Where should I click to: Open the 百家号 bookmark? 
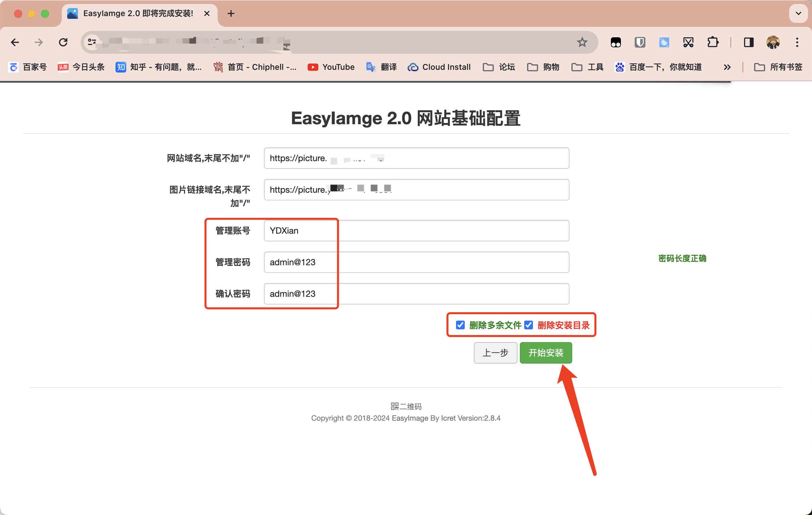28,67
